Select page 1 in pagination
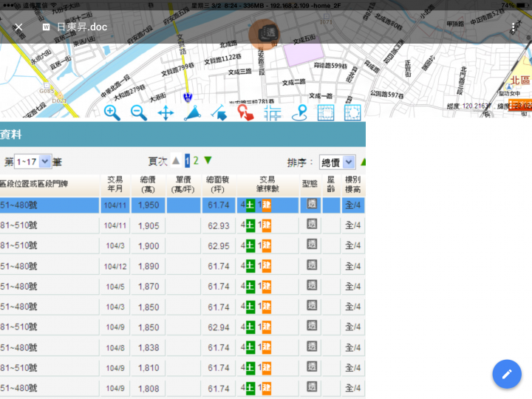This screenshot has height=399, width=532. point(187,161)
